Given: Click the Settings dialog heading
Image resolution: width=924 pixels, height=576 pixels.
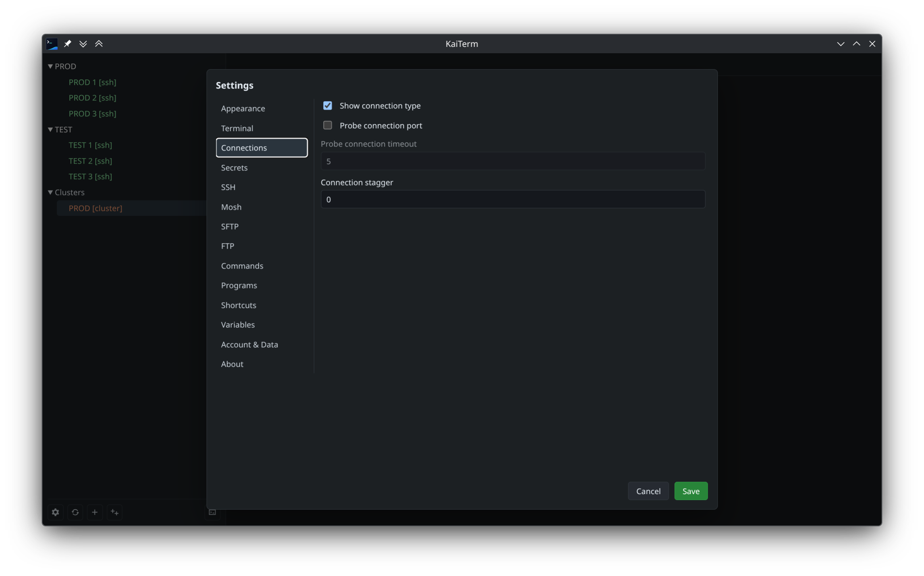Looking at the screenshot, I should point(235,85).
